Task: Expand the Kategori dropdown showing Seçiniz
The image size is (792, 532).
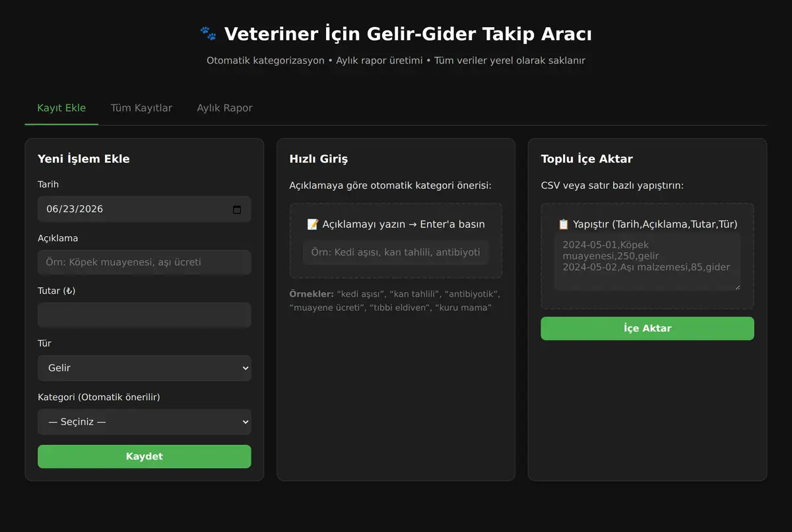Action: click(x=144, y=422)
